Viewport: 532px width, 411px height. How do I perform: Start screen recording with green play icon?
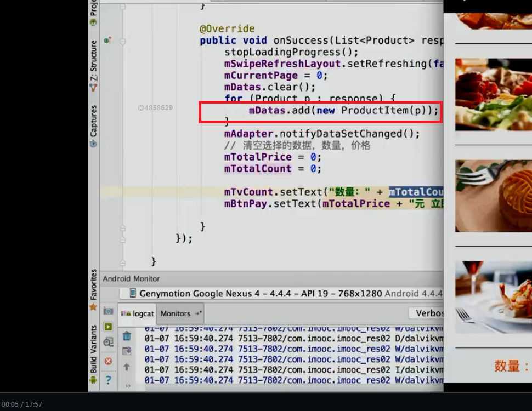(x=108, y=327)
